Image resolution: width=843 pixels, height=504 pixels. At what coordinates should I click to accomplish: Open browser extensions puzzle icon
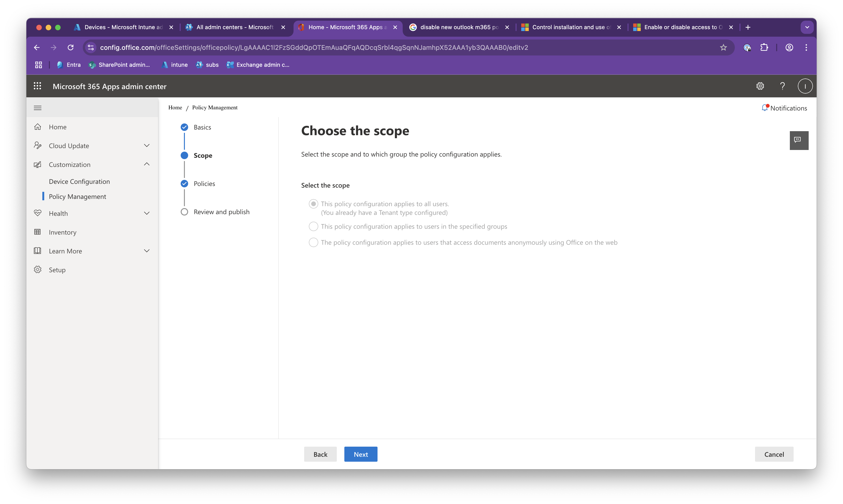tap(764, 47)
